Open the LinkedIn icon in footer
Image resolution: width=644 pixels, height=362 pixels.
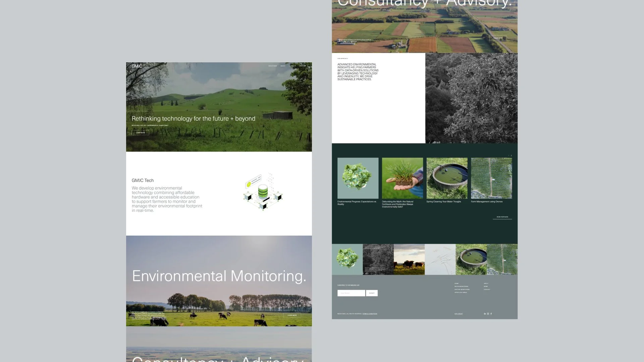tap(485, 314)
